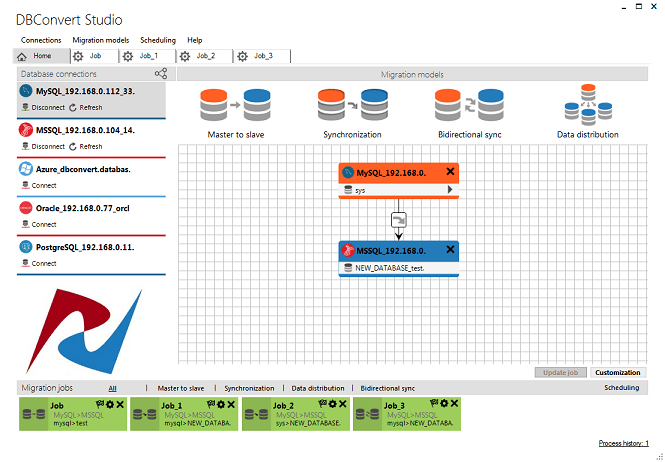
Task: Filter migration jobs by Master to slave
Action: point(181,388)
